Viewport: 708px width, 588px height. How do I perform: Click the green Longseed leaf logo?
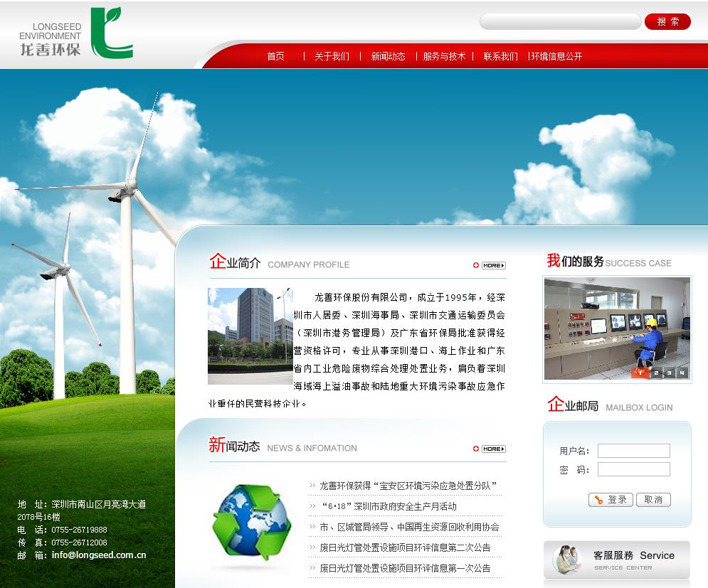[111, 32]
